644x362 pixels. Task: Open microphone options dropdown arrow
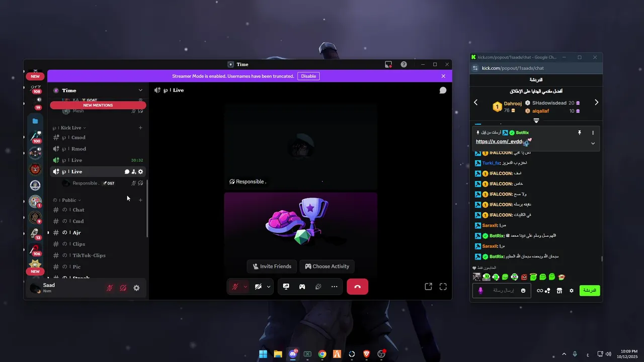point(246,287)
